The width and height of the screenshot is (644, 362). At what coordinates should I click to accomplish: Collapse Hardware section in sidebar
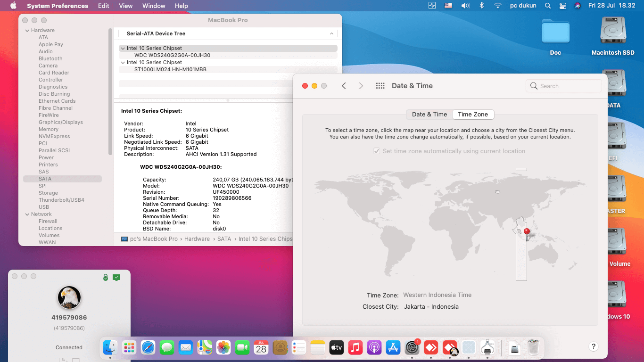pos(27,30)
